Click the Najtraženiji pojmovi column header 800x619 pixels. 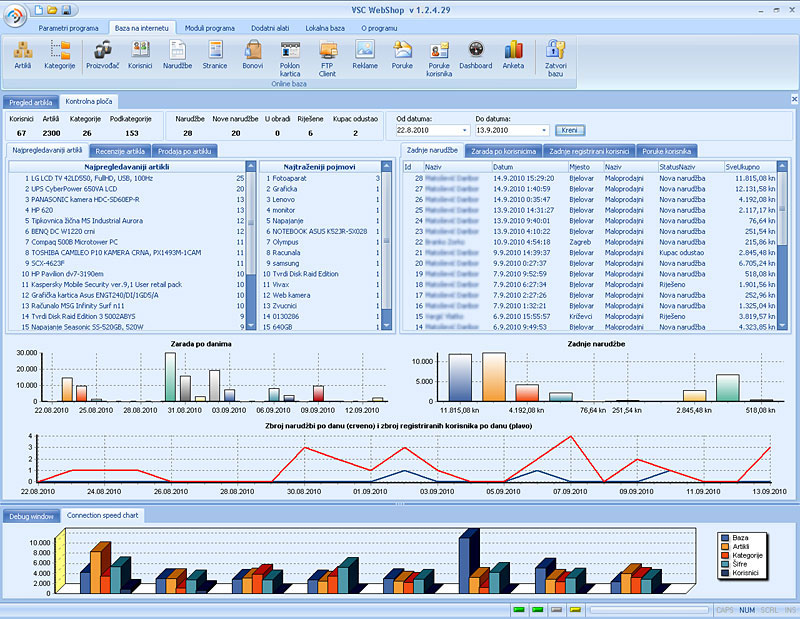(319, 166)
